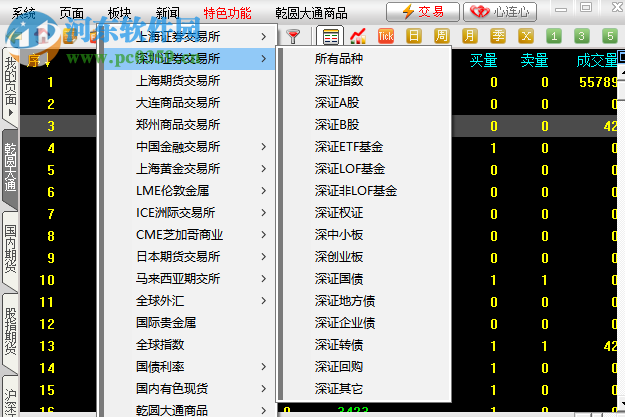Open 国债利率 menu entry
The width and height of the screenshot is (625, 417).
coord(190,366)
